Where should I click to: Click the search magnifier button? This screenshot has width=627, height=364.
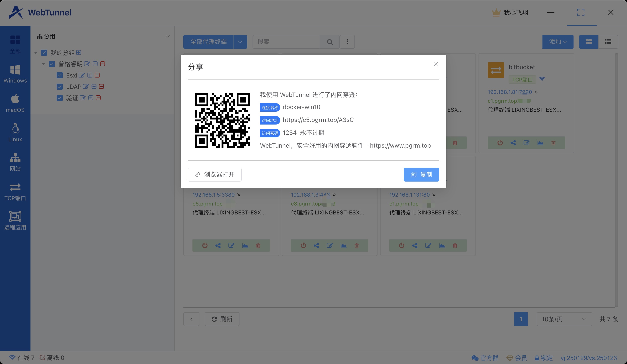pos(330,42)
